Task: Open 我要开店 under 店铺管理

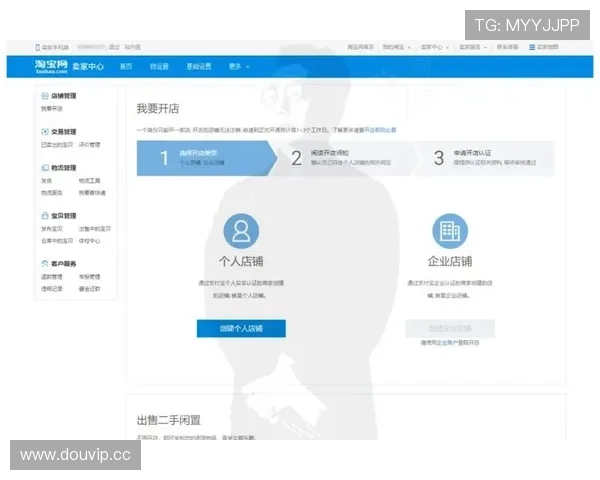Action: tap(52, 109)
